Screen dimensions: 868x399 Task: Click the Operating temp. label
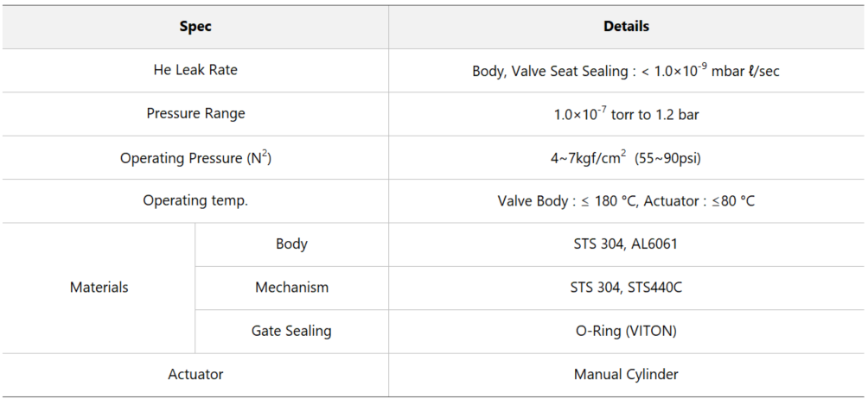pos(195,200)
